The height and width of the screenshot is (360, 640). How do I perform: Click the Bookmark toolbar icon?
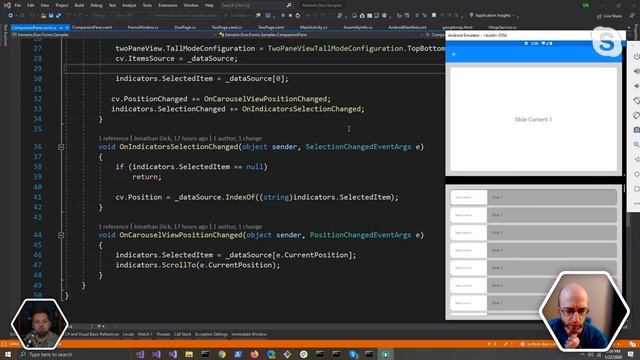[434, 16]
